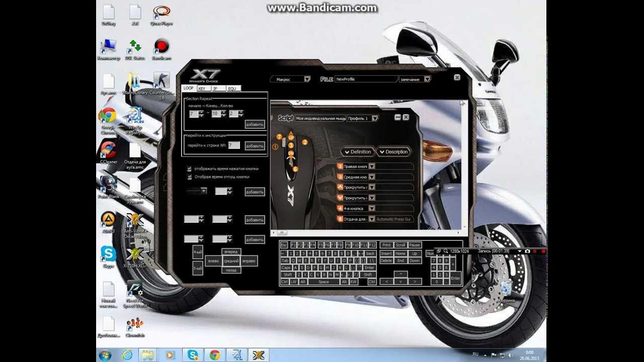Open the File Explorer taskbar icon

[148, 355]
